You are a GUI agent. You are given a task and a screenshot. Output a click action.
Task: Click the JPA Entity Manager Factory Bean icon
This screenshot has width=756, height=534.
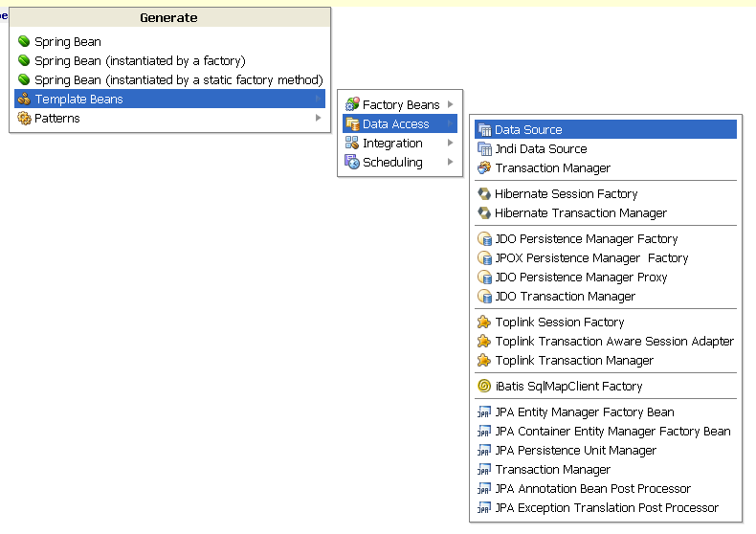484,412
